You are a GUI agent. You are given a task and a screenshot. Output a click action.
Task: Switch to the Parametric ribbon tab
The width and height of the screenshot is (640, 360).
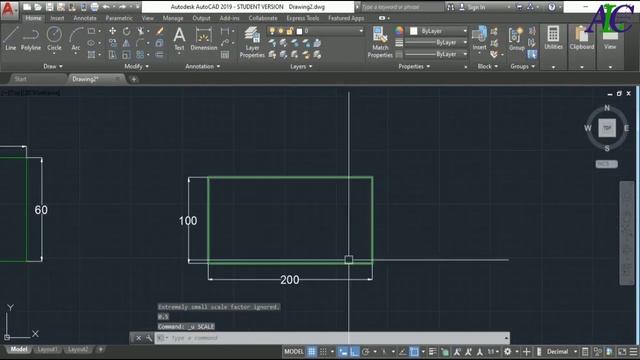coord(119,18)
